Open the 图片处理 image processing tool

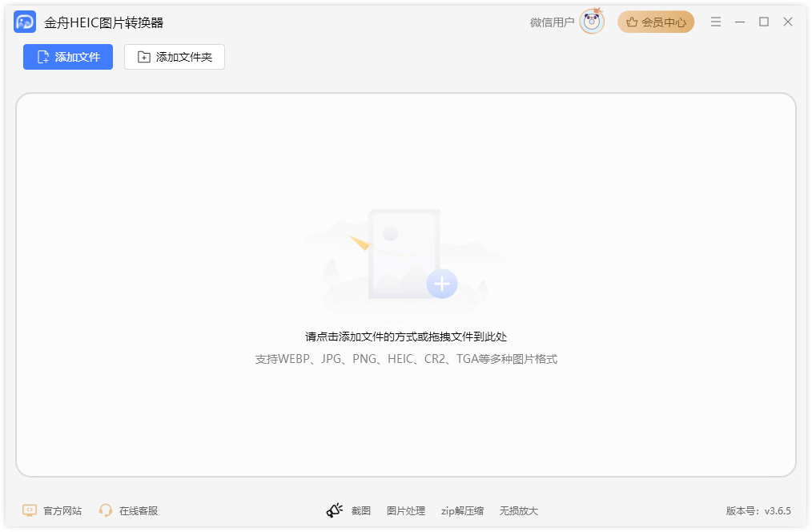point(406,510)
